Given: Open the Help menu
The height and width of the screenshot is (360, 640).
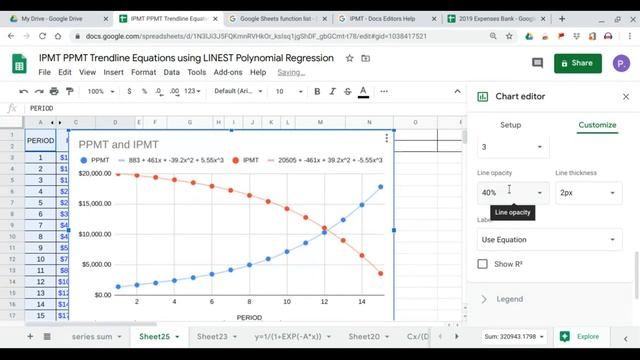Looking at the screenshot, I should pos(258,72).
